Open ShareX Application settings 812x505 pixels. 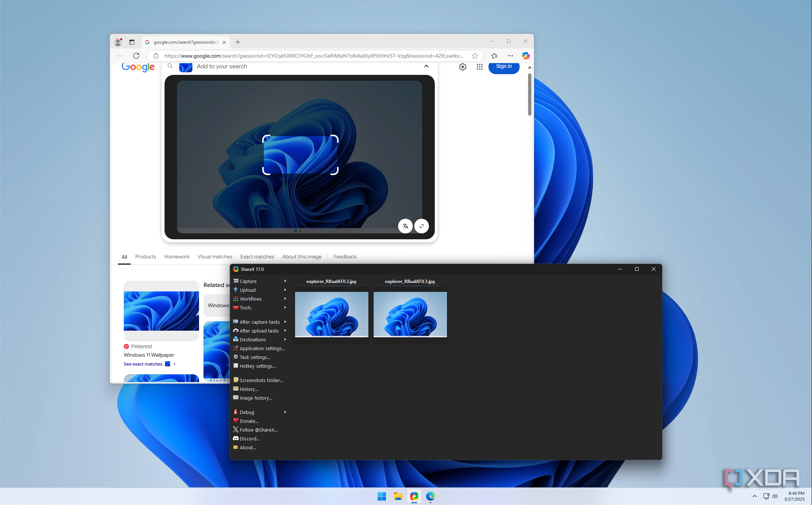point(259,348)
